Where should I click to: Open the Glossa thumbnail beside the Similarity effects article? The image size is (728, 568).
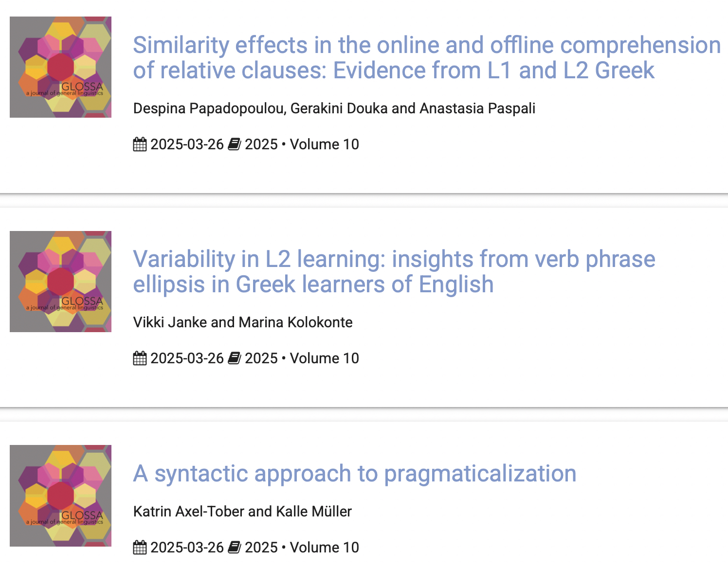(x=60, y=67)
